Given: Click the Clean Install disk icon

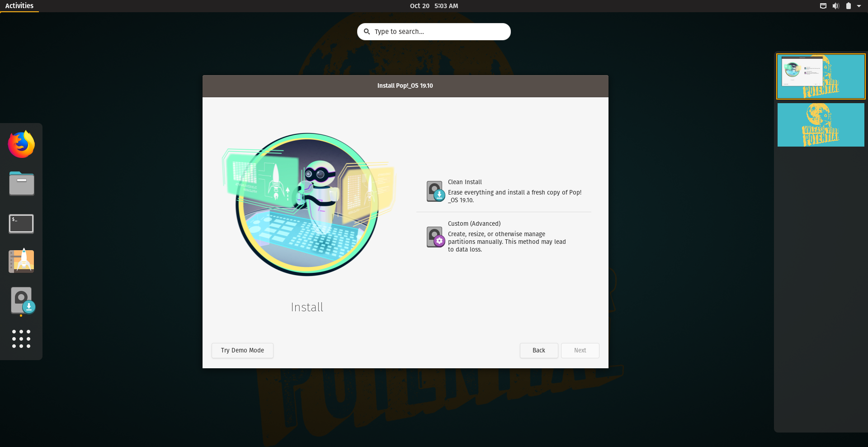Looking at the screenshot, I should coord(436,191).
